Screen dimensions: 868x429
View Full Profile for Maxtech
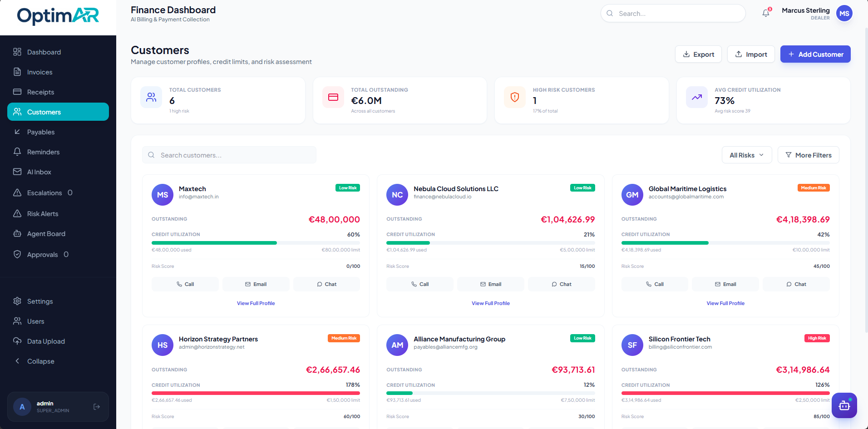(256, 303)
